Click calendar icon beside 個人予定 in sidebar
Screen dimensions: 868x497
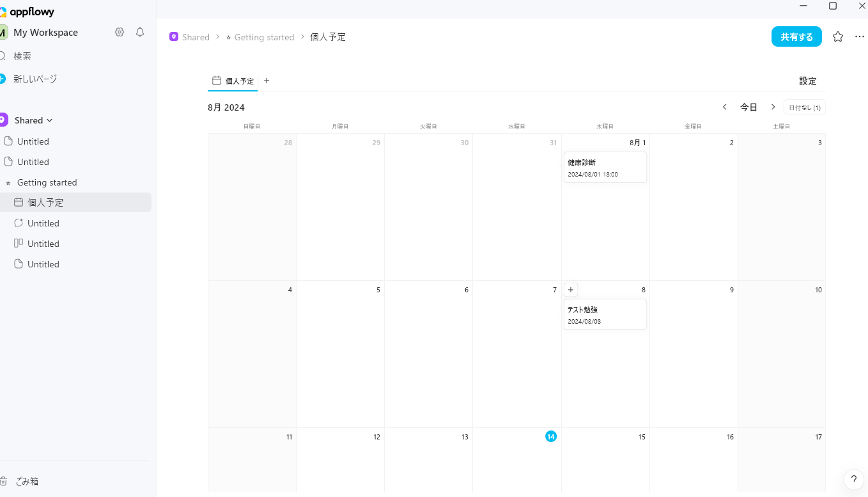click(19, 202)
